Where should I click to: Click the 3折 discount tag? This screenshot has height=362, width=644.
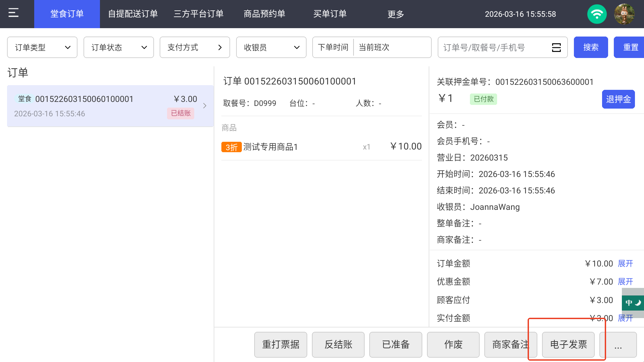(231, 147)
